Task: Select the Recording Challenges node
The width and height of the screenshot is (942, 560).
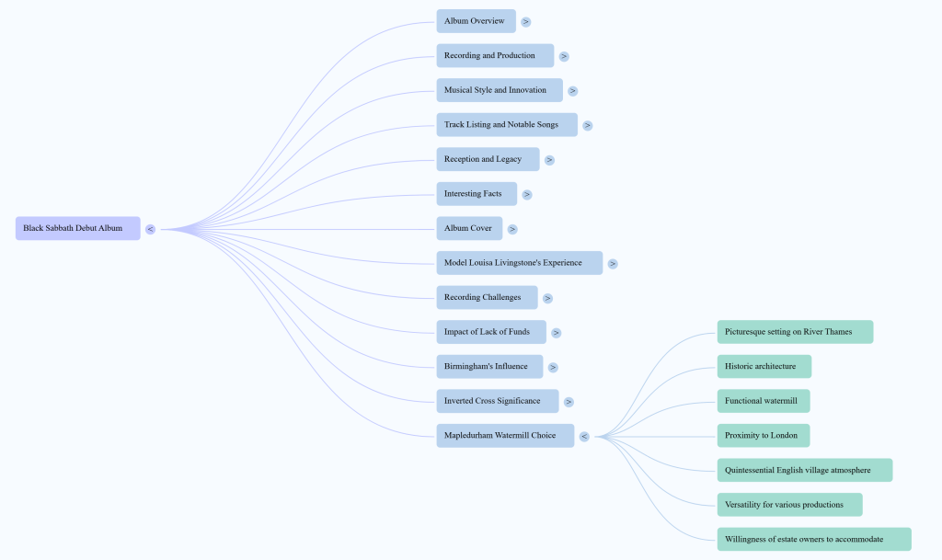Action: (488, 298)
